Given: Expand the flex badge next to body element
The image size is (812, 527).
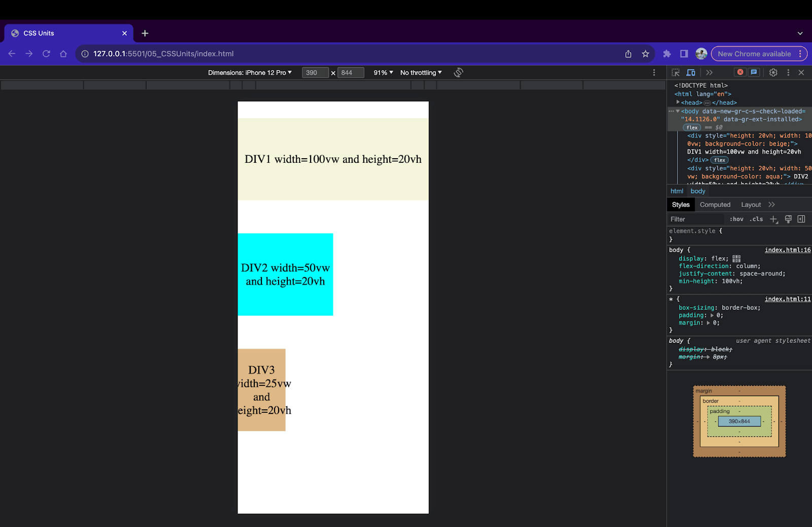Looking at the screenshot, I should pos(692,127).
